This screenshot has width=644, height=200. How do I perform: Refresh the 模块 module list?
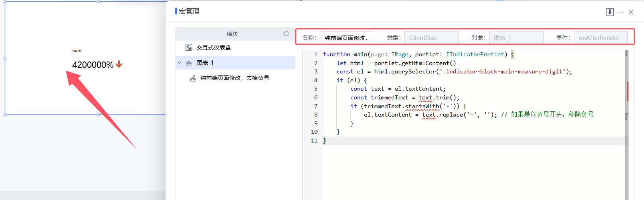click(286, 34)
